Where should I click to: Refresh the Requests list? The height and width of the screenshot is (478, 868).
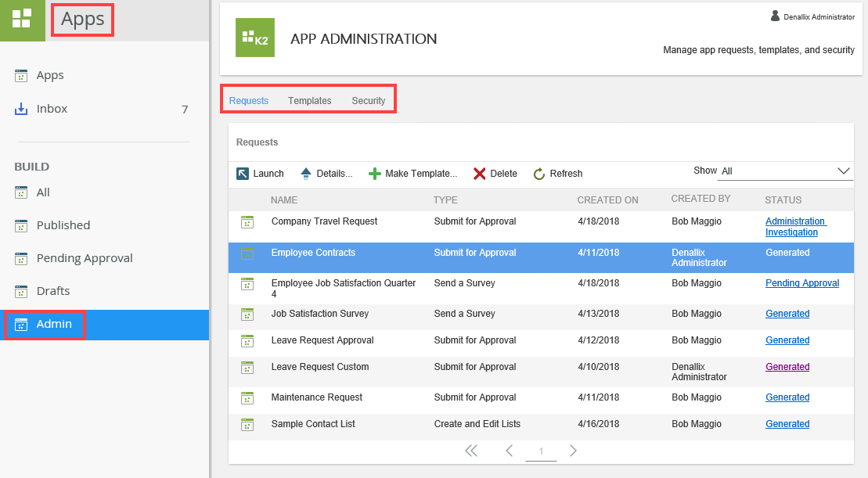click(557, 174)
